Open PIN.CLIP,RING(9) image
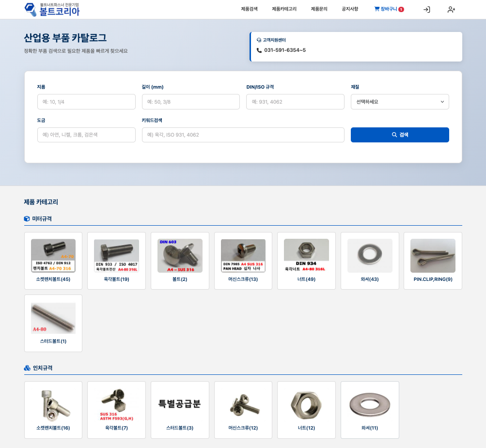This screenshot has width=486, height=448. 433,256
